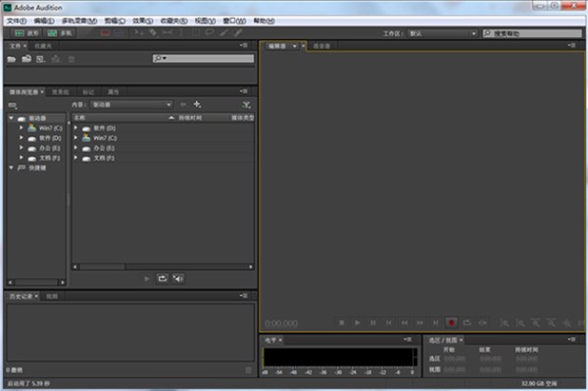The height and width of the screenshot is (391, 588).
Task: Click the Stop transport button
Action: pyautogui.click(x=342, y=322)
